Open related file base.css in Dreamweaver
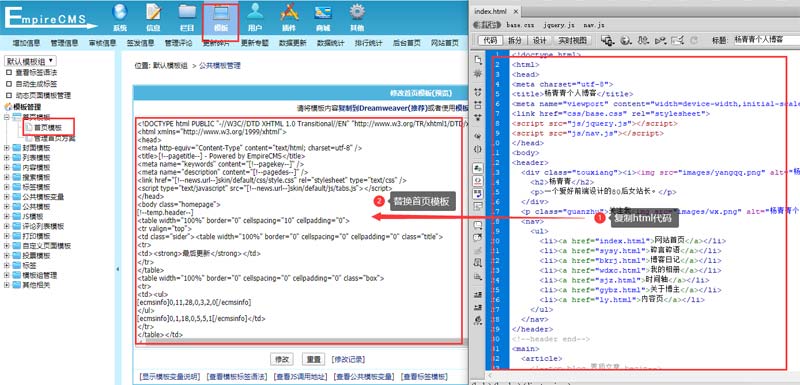 pyautogui.click(x=520, y=24)
